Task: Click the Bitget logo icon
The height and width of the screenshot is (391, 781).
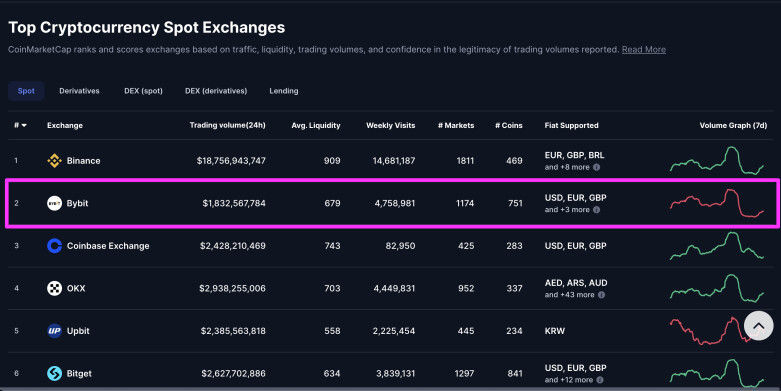Action: (x=54, y=374)
